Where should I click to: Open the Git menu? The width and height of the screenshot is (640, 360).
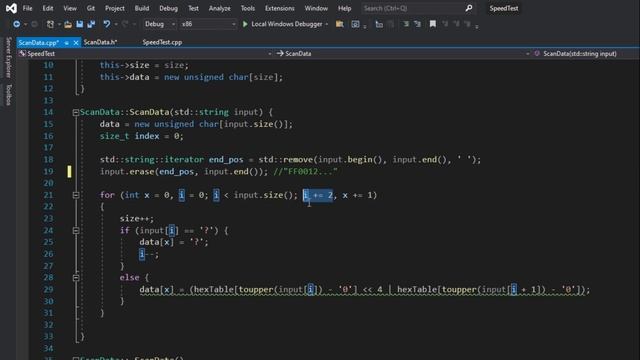pos(91,8)
